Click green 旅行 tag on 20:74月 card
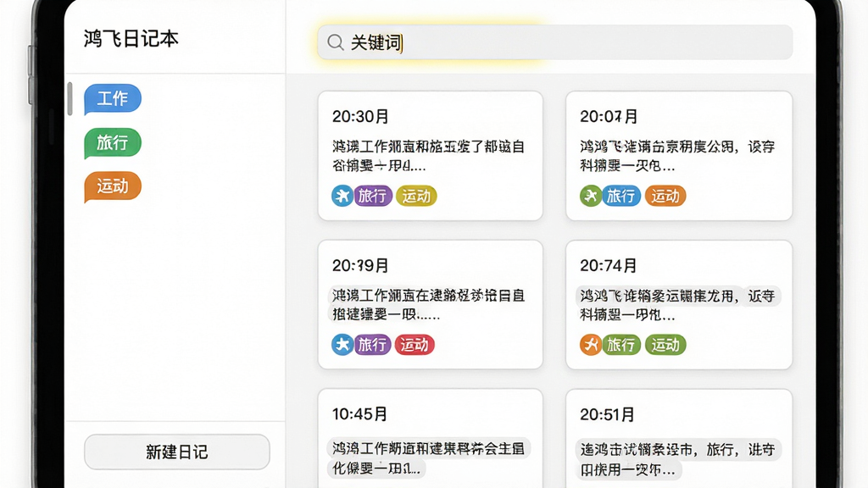This screenshot has width=868, height=488. point(621,345)
